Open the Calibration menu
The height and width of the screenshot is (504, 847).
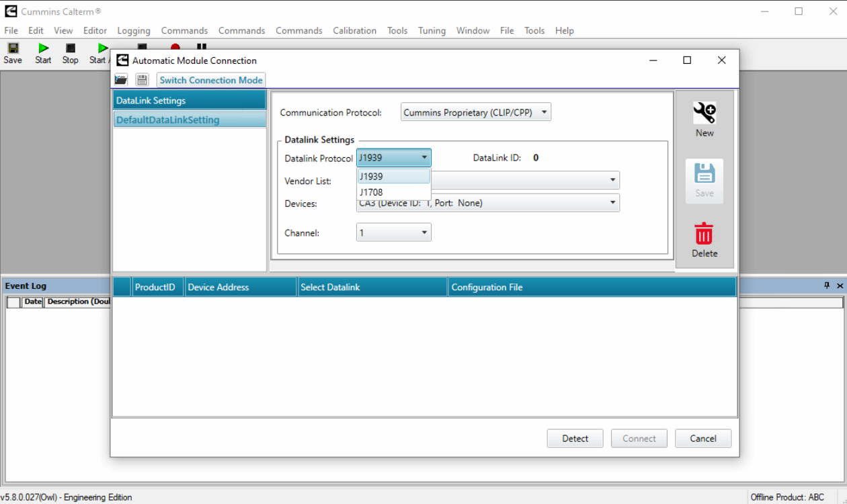(x=354, y=30)
